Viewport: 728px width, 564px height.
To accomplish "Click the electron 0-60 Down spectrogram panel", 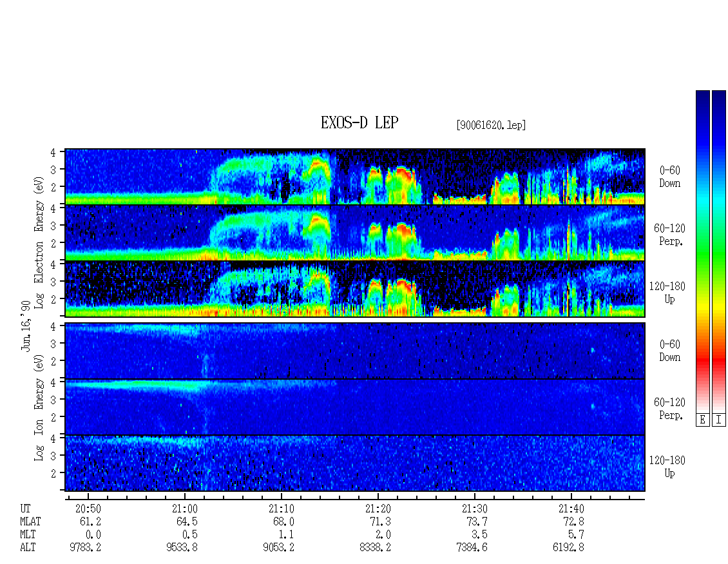I will click(355, 177).
